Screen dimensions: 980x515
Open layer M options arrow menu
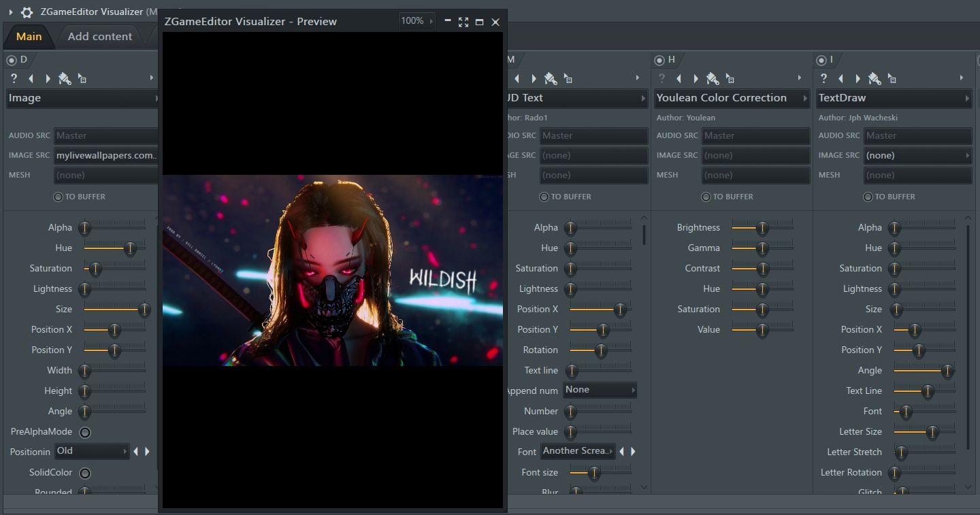click(x=638, y=78)
